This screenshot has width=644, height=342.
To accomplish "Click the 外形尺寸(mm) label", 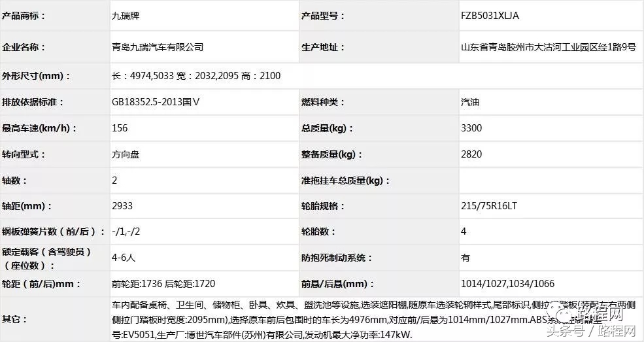I will [x=36, y=76].
